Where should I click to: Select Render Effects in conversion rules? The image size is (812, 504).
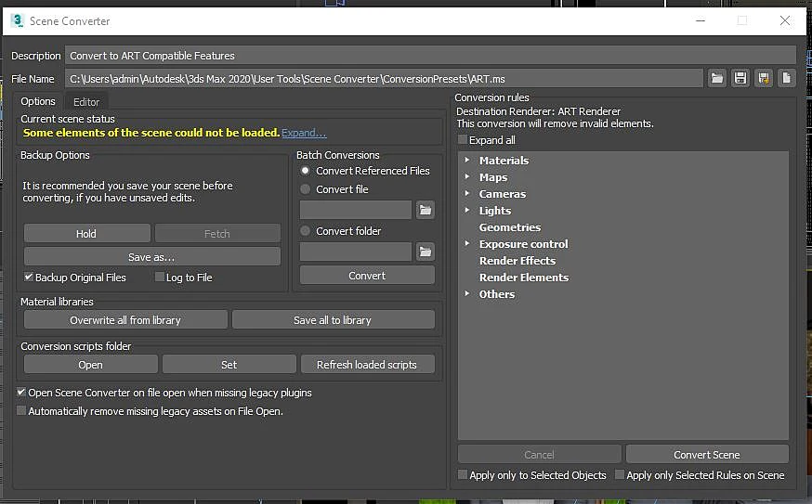(517, 260)
